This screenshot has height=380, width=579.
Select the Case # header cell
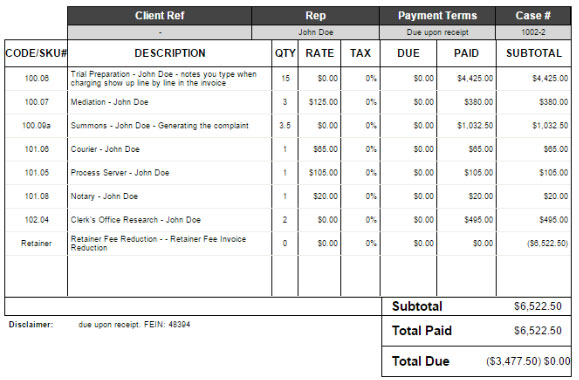(x=533, y=16)
